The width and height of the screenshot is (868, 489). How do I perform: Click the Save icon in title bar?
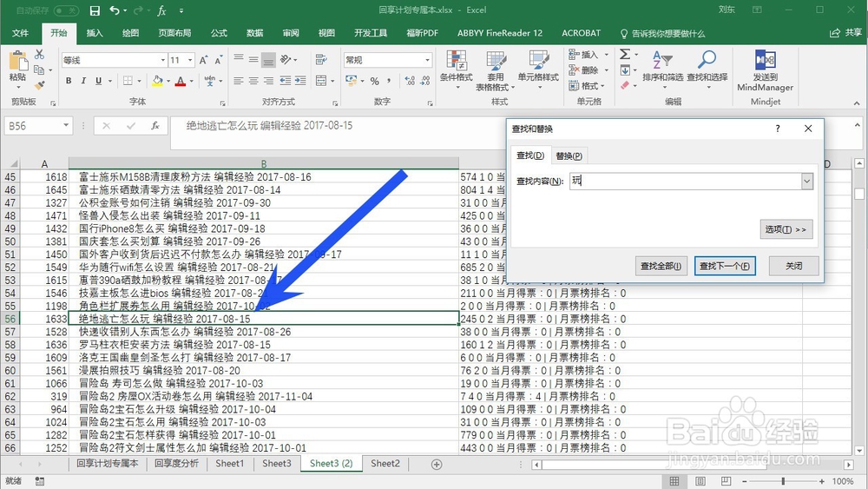95,10
